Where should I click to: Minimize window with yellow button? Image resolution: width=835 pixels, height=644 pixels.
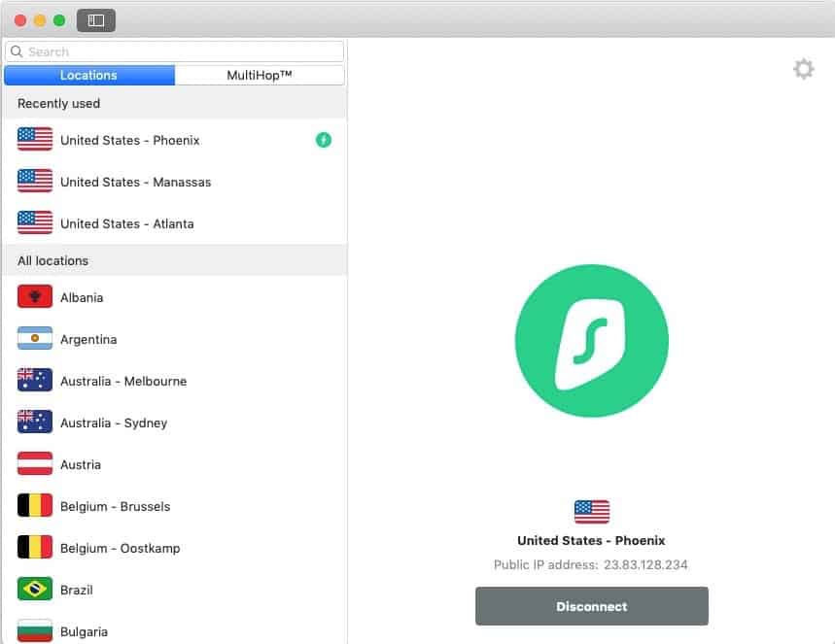[40, 20]
